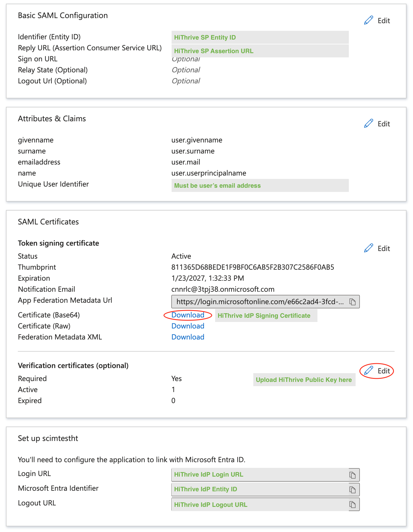Copy the App Federation Metadata Url

pos(353,302)
